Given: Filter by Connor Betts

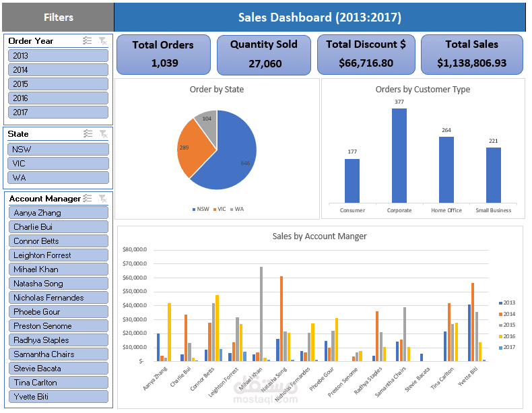Looking at the screenshot, I should 59,241.
